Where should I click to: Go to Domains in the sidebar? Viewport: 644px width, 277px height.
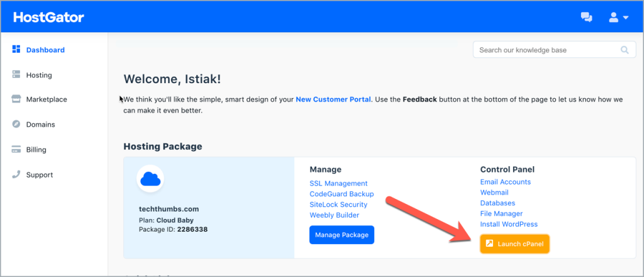[40, 125]
